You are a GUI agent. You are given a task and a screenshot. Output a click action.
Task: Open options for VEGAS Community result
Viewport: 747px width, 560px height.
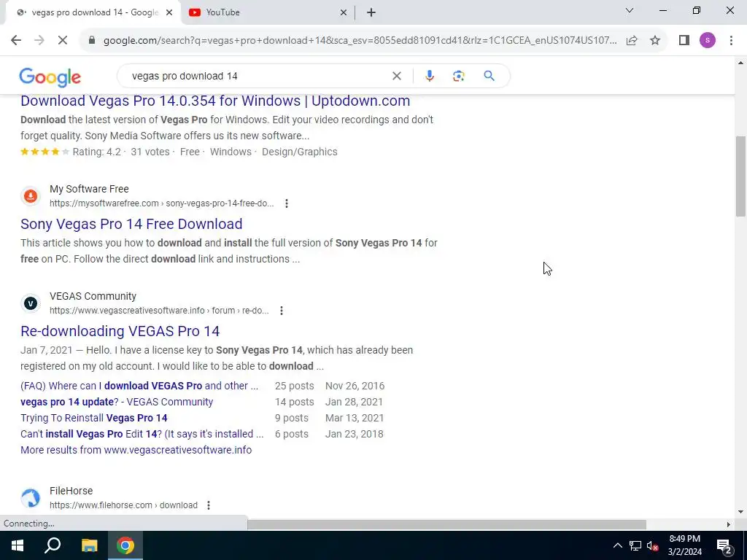(282, 311)
